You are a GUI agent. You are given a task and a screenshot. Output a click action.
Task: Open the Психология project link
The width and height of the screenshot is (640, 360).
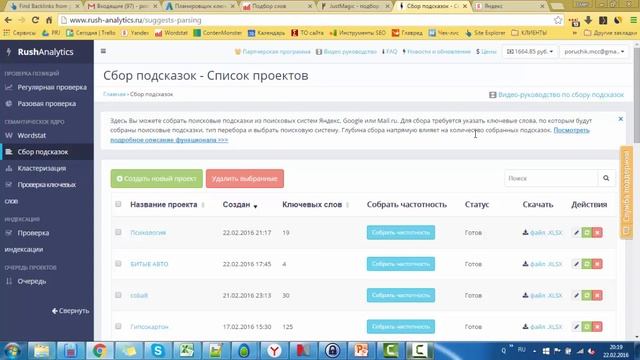[148, 233]
